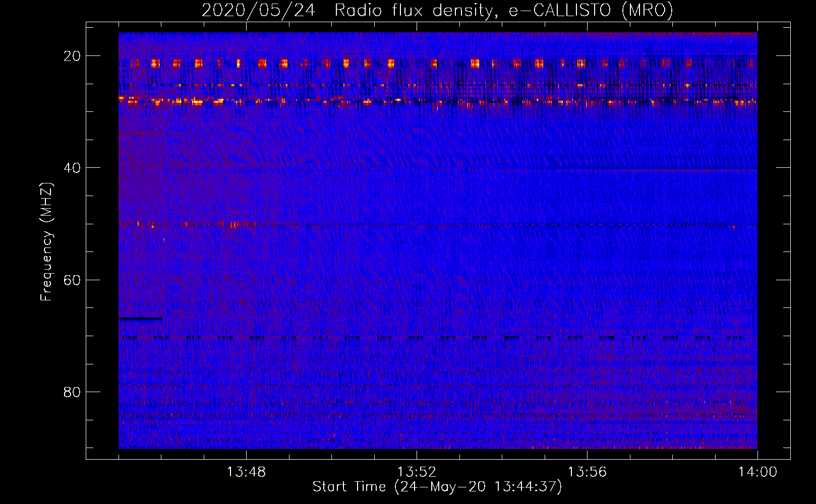
Task: Click the time axis label "13:48"
Action: [x=246, y=472]
